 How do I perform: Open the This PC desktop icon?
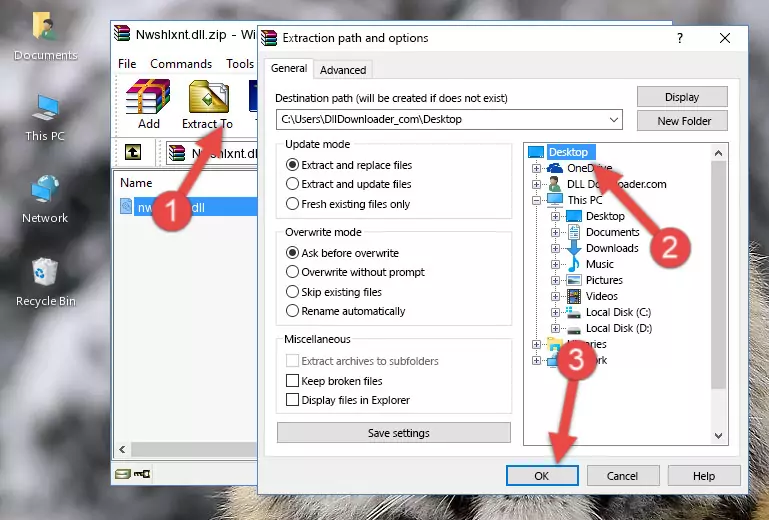[x=45, y=108]
